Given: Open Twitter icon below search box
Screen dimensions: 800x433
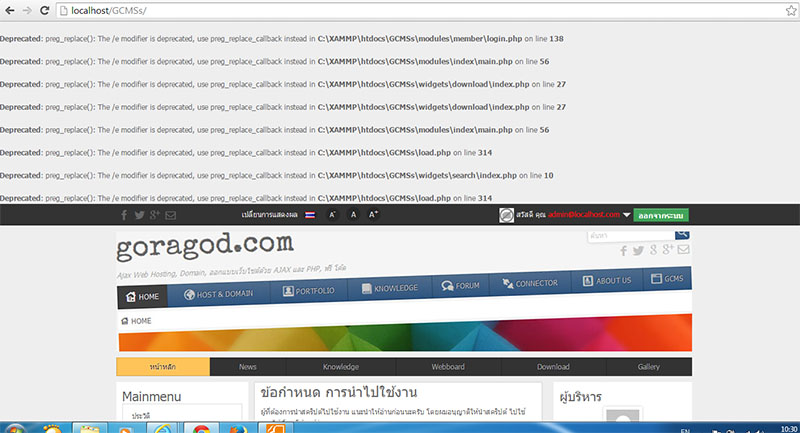Looking at the screenshot, I should (x=638, y=250).
